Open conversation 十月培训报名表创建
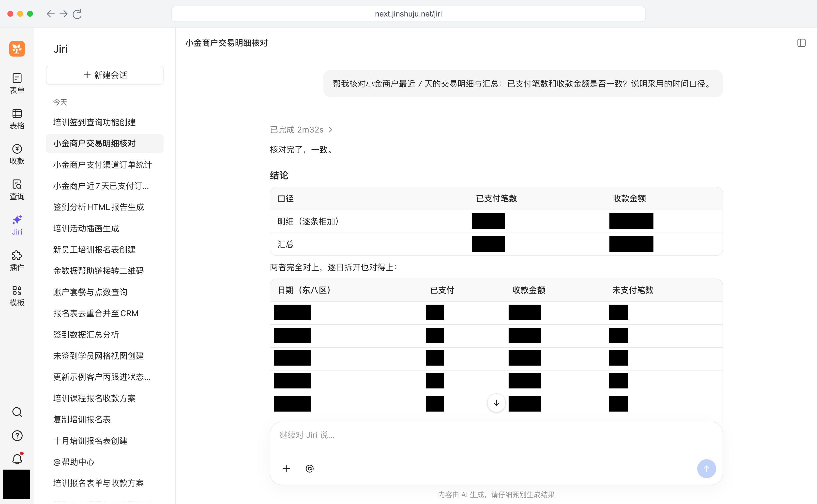 point(105,441)
